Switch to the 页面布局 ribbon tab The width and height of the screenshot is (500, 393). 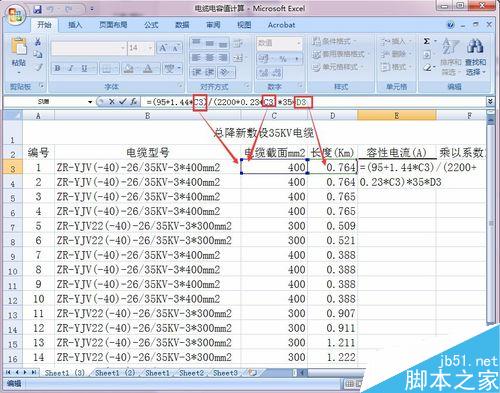coord(113,25)
